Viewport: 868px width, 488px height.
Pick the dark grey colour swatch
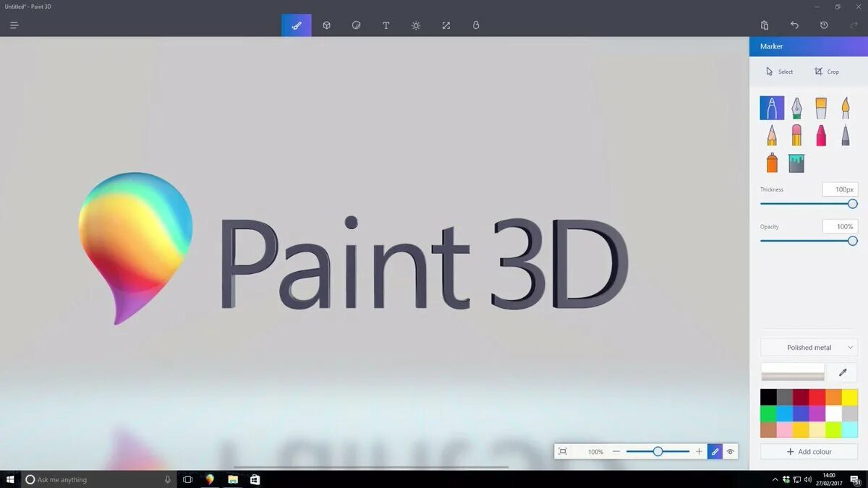[x=785, y=397]
